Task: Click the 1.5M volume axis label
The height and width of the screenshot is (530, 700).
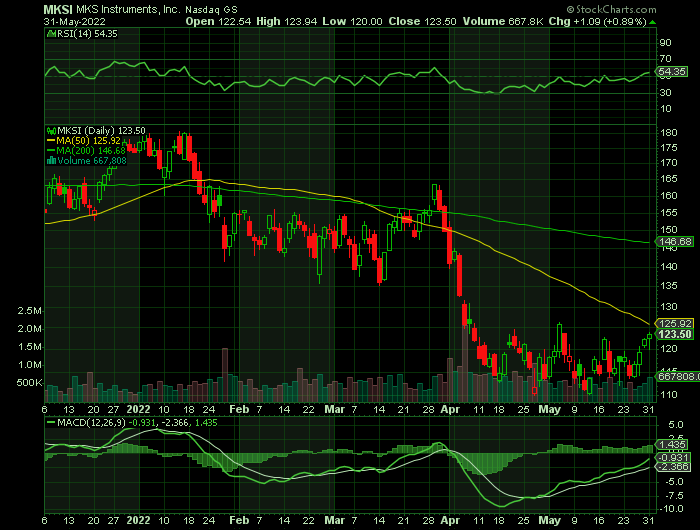Action: tap(30, 347)
